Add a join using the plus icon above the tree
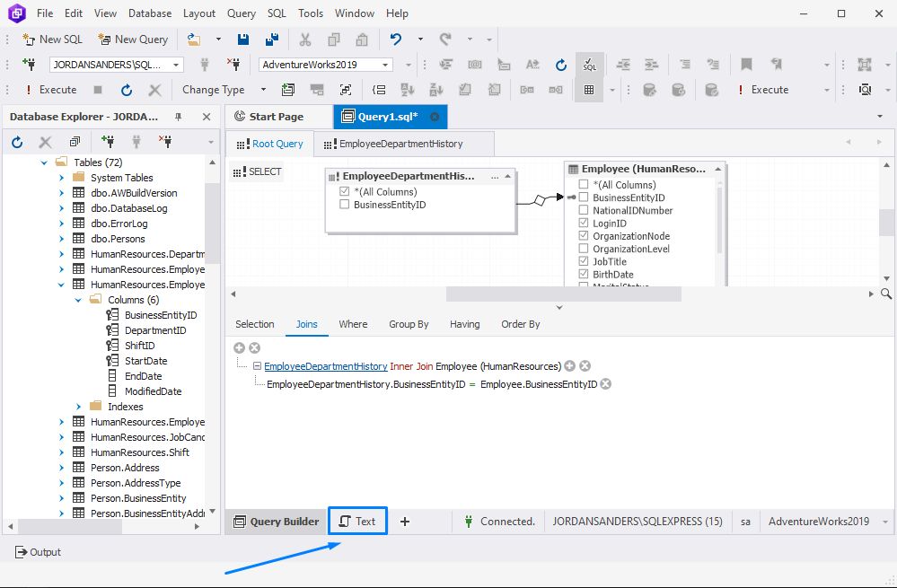897x588 pixels. (239, 347)
